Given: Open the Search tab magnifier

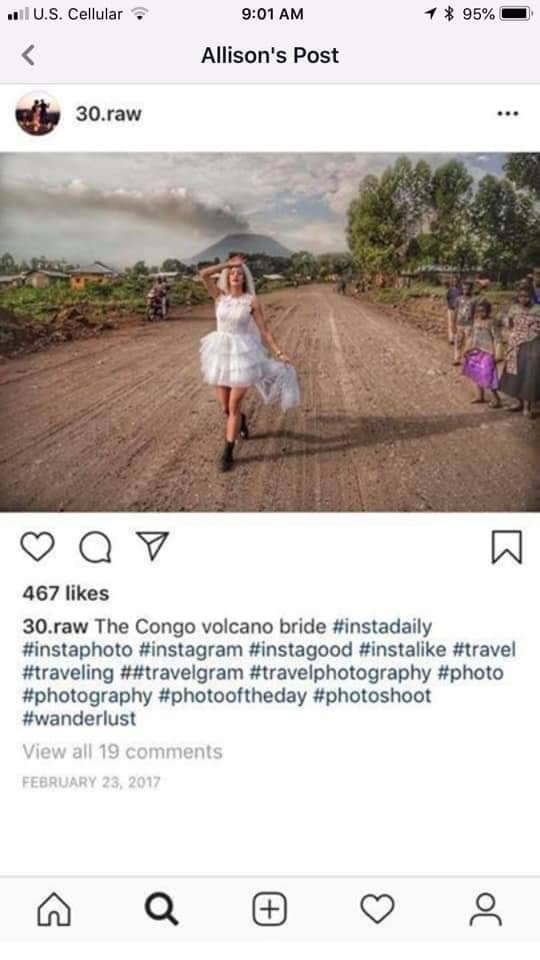Looking at the screenshot, I should click(162, 909).
